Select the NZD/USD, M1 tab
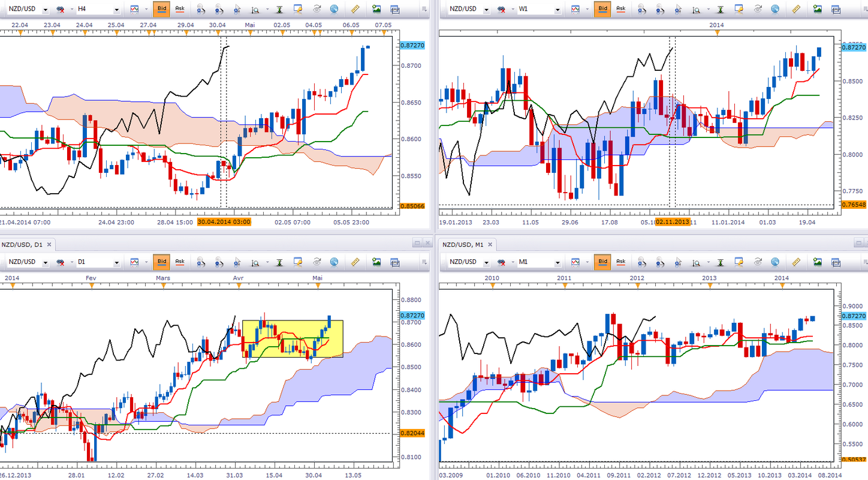The image size is (868, 480). point(462,244)
